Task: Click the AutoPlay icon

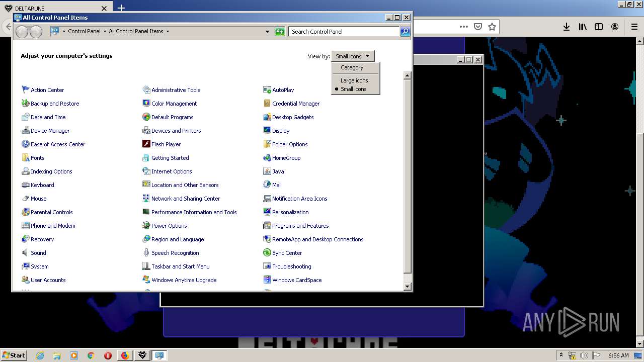Action: 267,89
